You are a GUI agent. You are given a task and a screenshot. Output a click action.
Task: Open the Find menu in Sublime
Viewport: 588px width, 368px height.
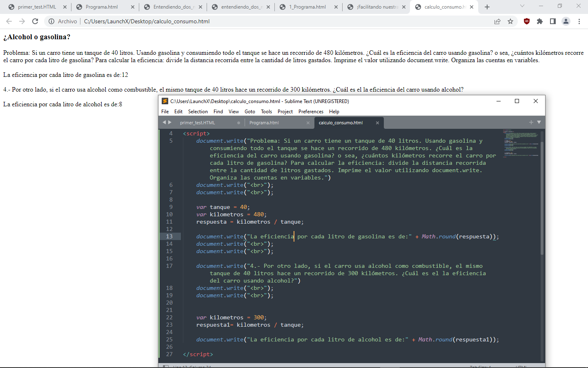[218, 112]
